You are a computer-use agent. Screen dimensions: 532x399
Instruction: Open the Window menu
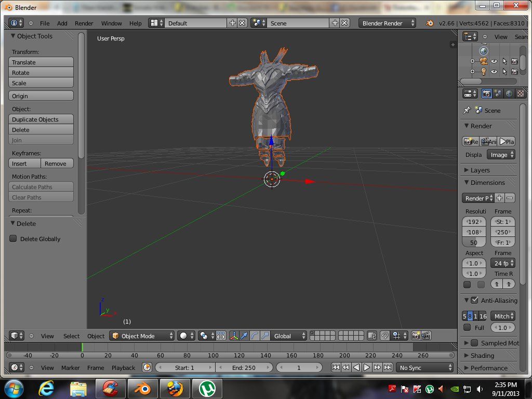(111, 23)
